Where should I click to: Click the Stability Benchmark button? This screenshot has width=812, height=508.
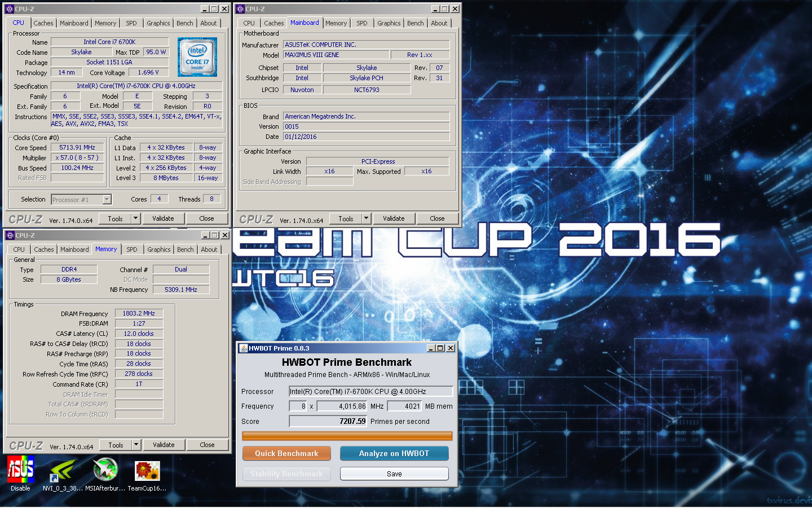point(286,474)
